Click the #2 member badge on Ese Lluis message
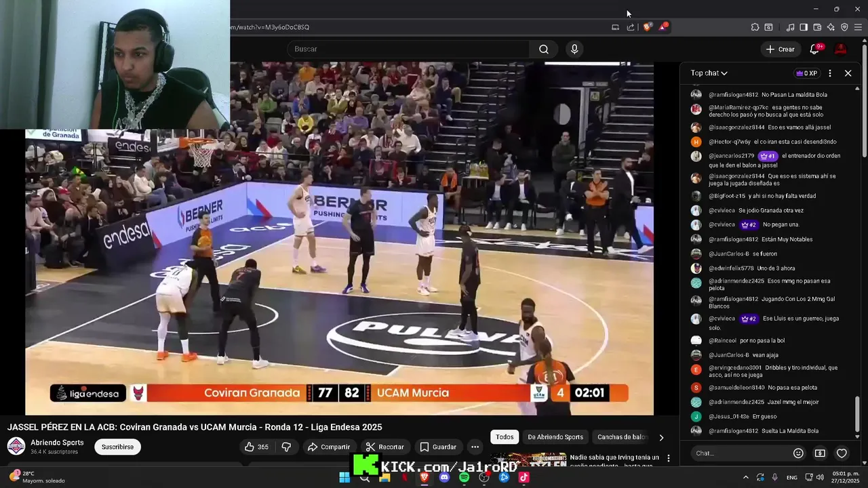The width and height of the screenshot is (868, 488). pyautogui.click(x=749, y=319)
